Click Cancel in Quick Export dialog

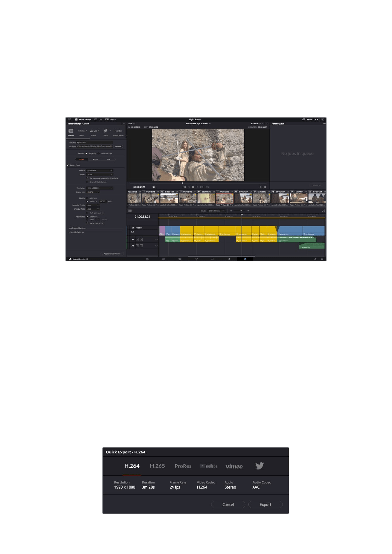click(228, 504)
